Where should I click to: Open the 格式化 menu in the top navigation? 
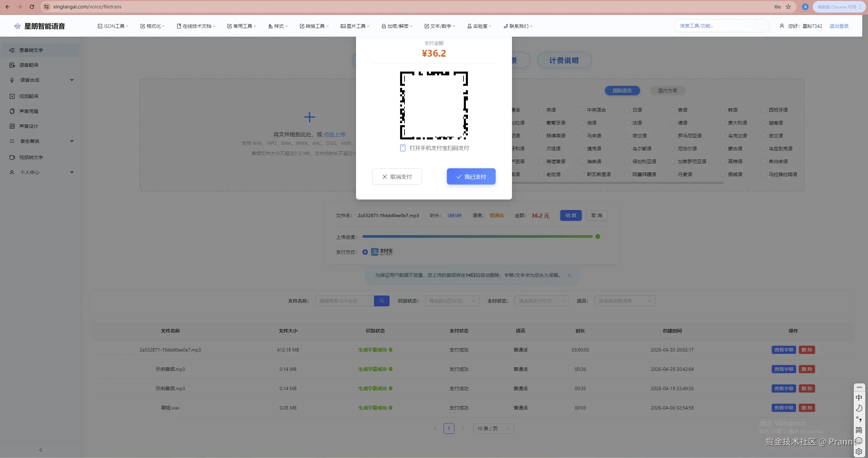[153, 26]
